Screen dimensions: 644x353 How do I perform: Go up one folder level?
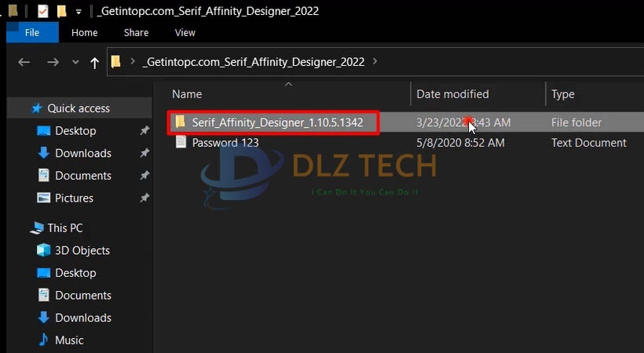click(x=94, y=63)
